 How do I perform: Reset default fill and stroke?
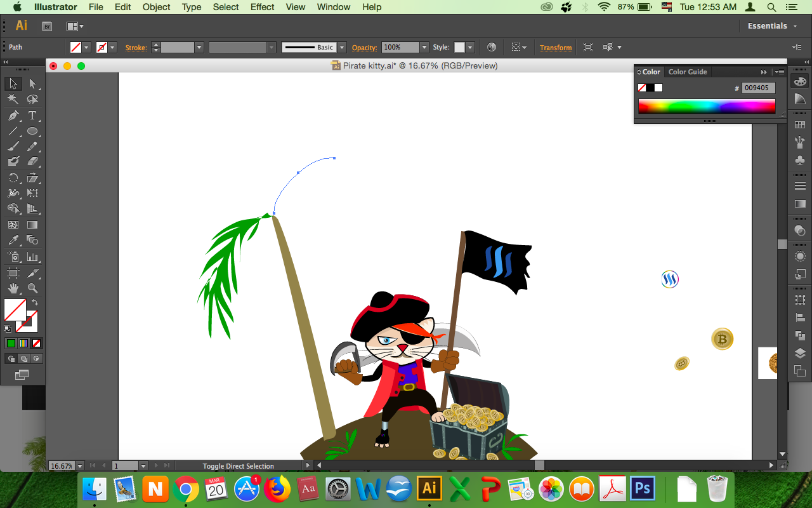pyautogui.click(x=8, y=329)
